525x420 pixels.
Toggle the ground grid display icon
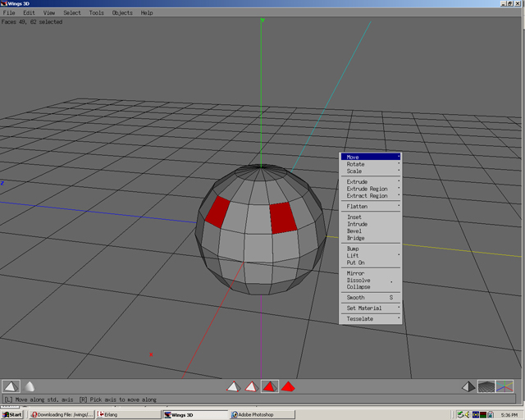pos(486,386)
